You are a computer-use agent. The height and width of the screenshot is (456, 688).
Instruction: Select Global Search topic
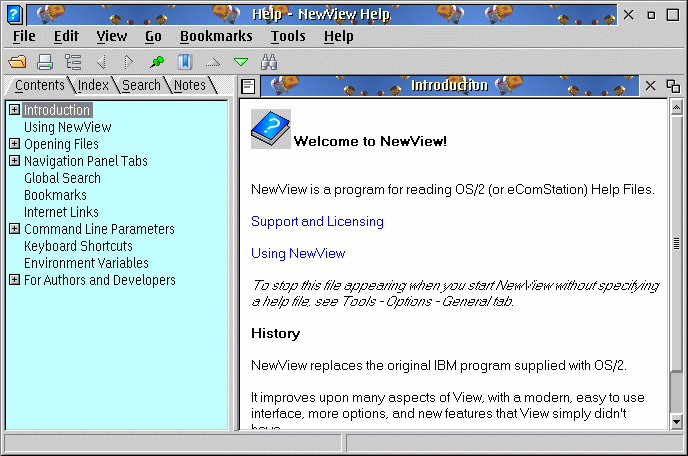tap(62, 178)
